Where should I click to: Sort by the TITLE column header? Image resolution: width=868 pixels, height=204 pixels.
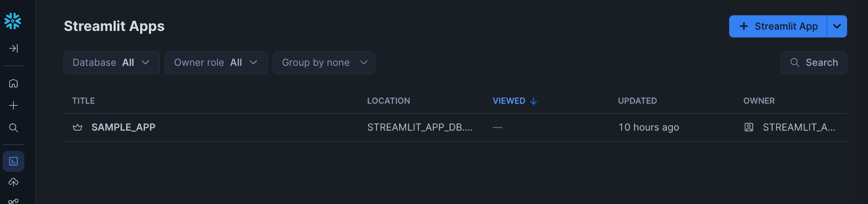point(84,101)
